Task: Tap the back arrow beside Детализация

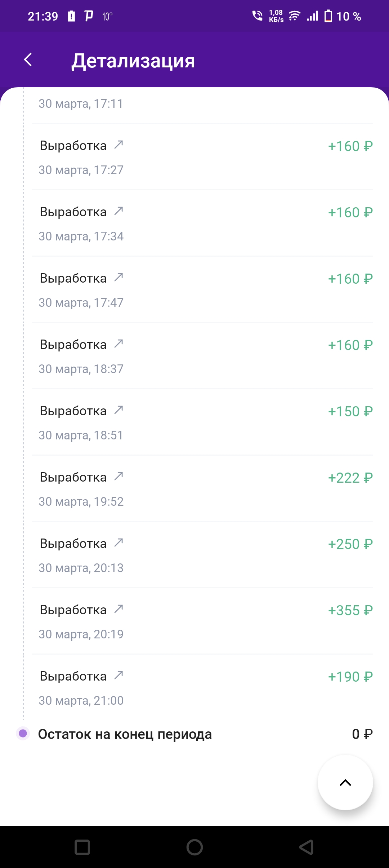Action: coord(28,60)
